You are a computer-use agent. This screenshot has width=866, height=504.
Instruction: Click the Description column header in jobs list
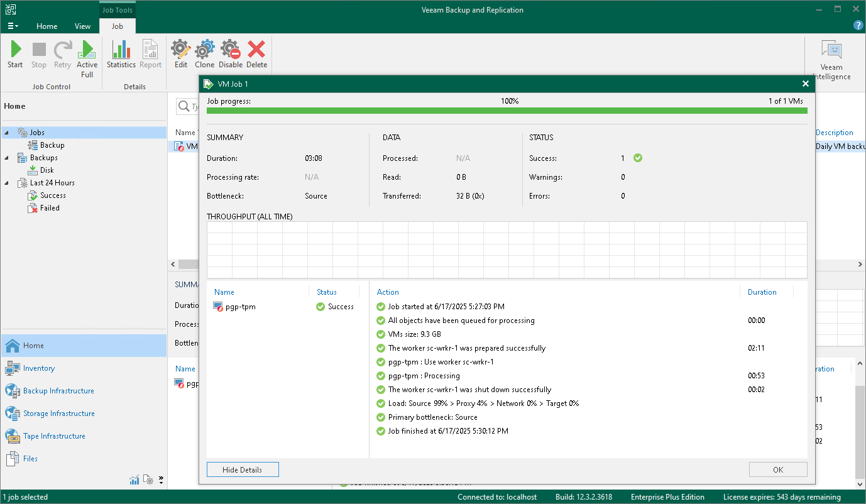pos(835,133)
